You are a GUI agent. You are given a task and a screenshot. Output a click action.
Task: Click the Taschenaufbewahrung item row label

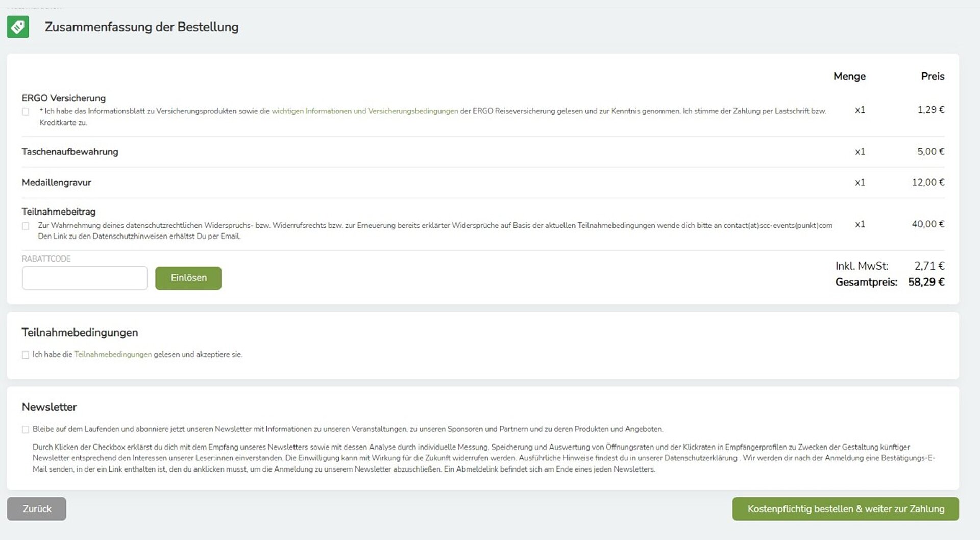click(70, 152)
